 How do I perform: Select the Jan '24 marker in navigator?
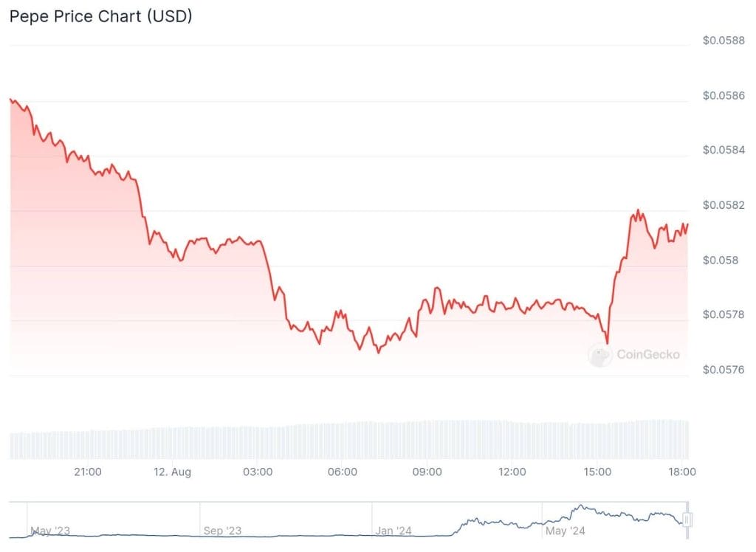point(394,531)
